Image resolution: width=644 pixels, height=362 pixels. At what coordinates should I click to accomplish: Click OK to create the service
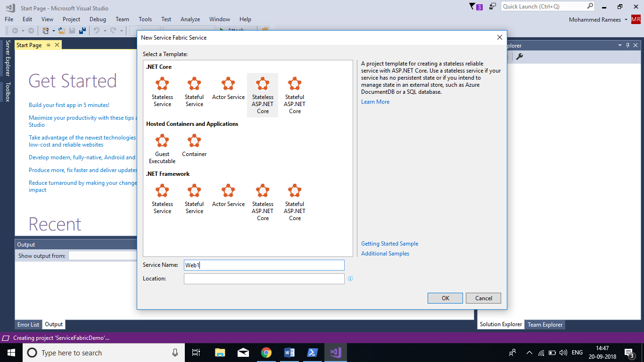pyautogui.click(x=446, y=298)
